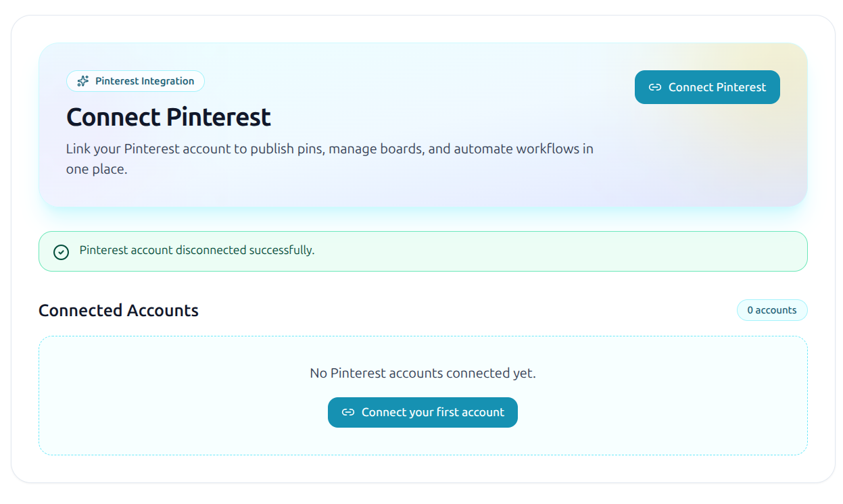Click 'No Pinterest accounts connected yet' message
This screenshot has height=504, width=843.
pos(422,372)
